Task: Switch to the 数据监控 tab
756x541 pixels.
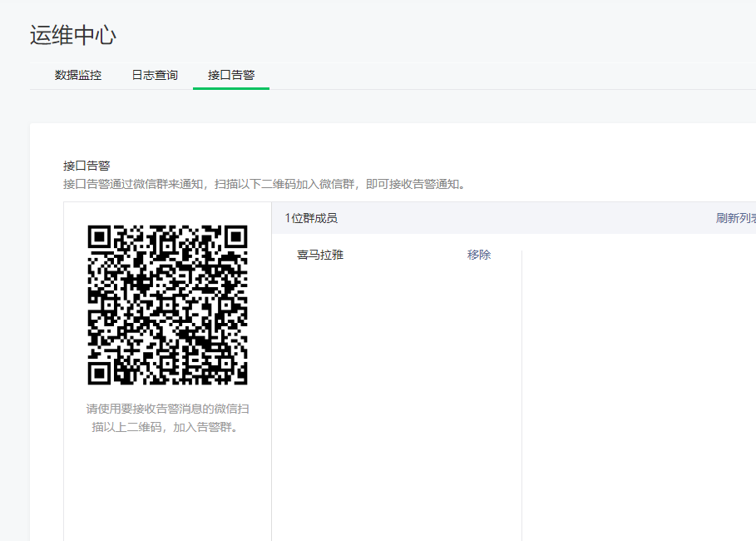Action: coord(78,75)
